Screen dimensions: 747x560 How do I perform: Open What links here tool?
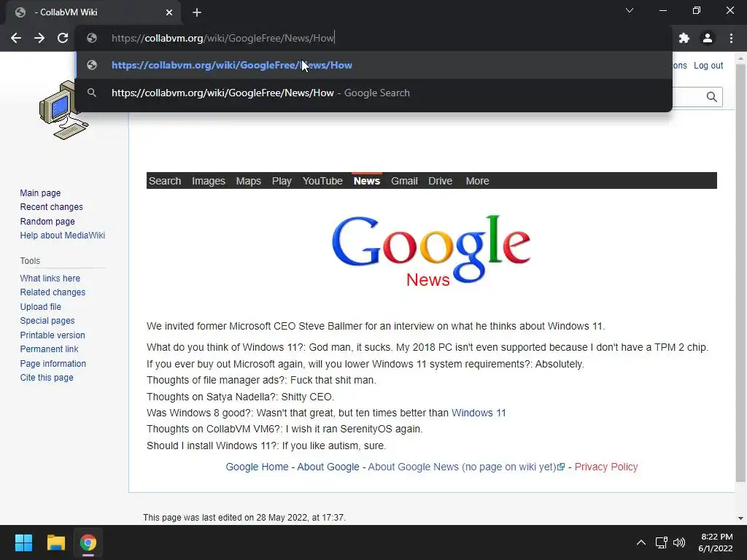(50, 278)
